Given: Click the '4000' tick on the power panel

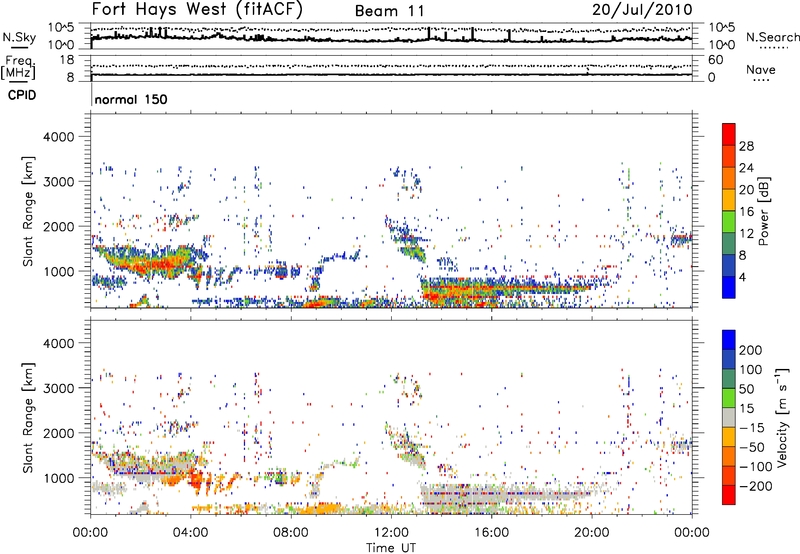Looking at the screenshot, I should pyautogui.click(x=59, y=137).
